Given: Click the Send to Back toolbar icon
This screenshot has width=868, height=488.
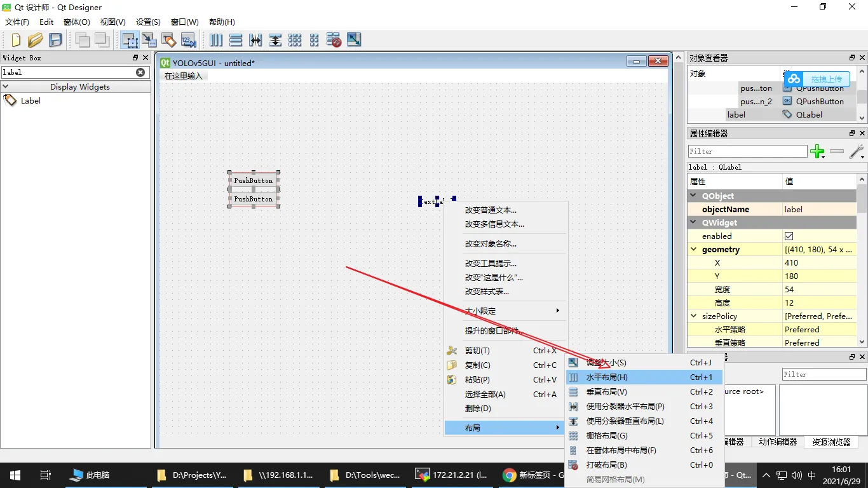Looking at the screenshot, I should click(82, 40).
